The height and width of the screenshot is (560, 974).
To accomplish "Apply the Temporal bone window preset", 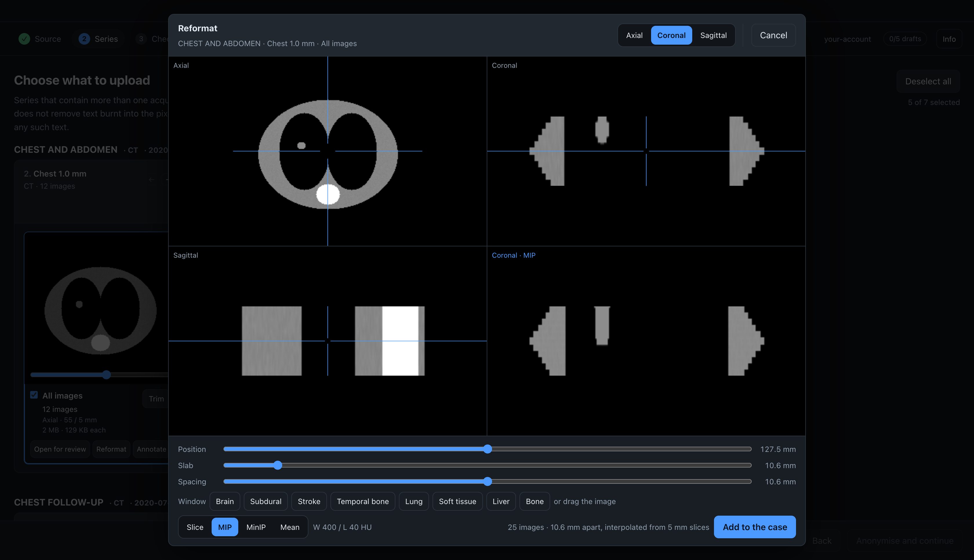I will [363, 501].
